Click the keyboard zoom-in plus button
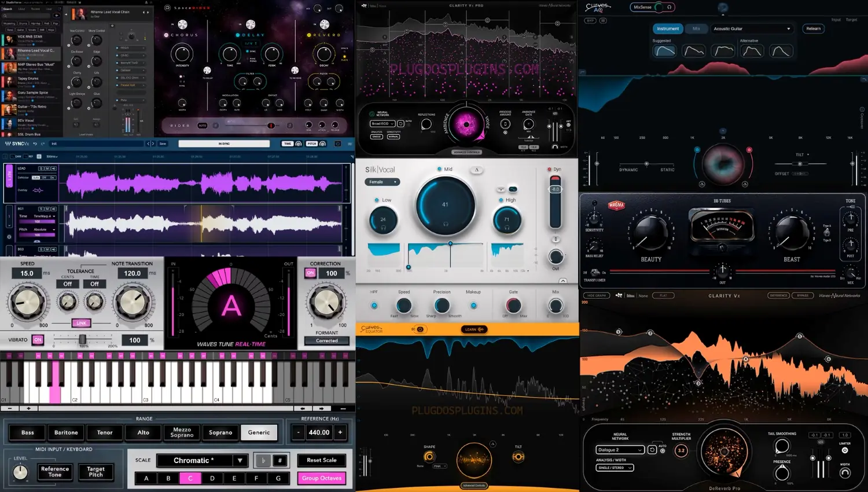 click(x=29, y=409)
